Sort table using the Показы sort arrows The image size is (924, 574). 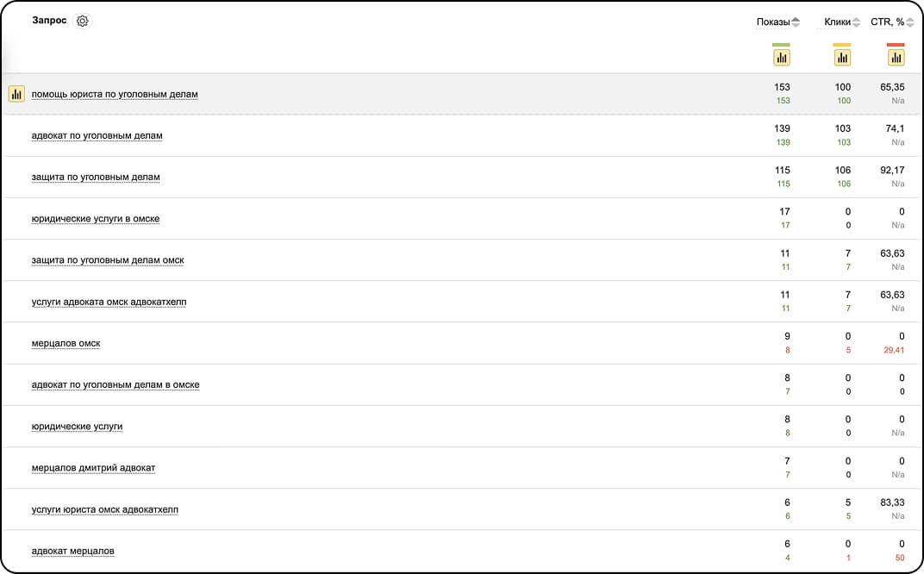[796, 22]
